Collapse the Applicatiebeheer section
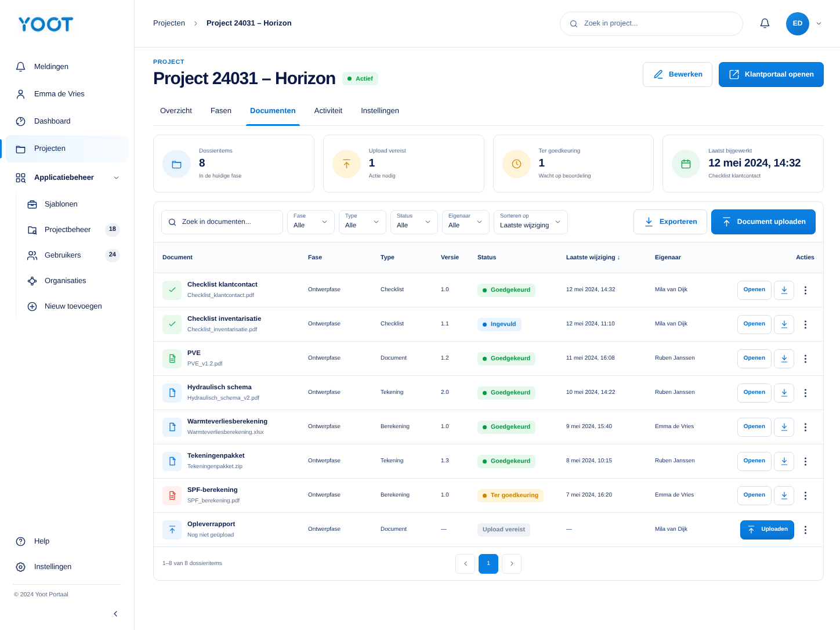Screen dimensions: 840x630 click(116, 178)
